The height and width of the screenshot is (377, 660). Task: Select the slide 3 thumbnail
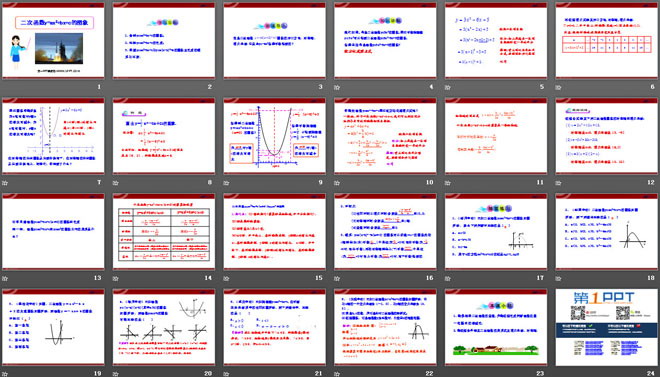[274, 40]
